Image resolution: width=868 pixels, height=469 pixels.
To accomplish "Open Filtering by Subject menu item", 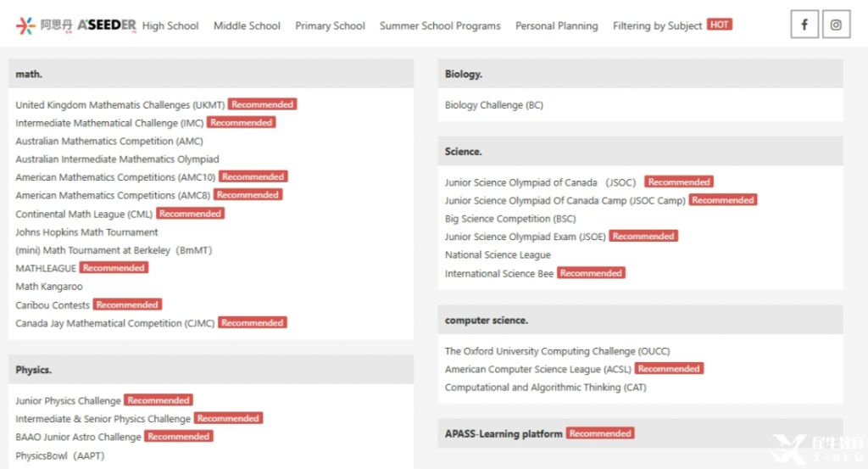I will tap(657, 26).
